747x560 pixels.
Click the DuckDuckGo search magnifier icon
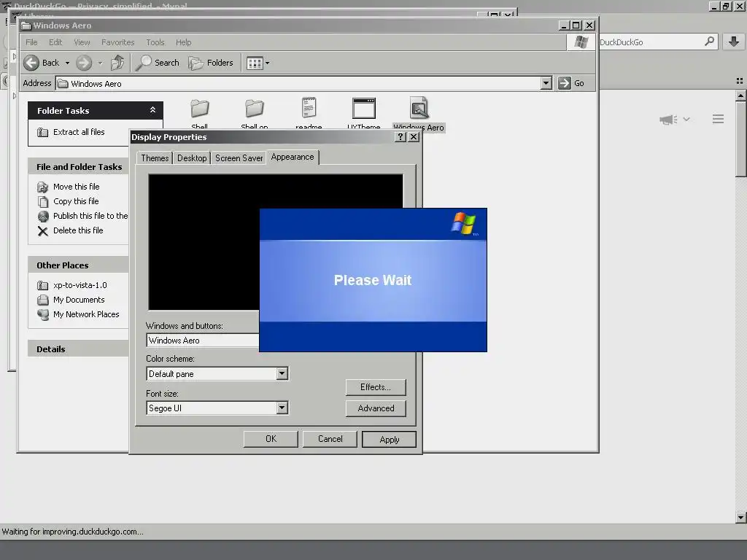(709, 42)
